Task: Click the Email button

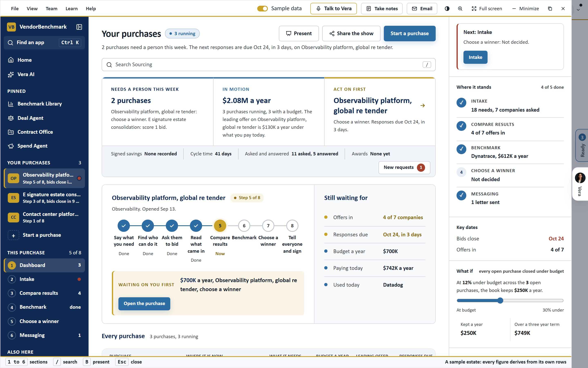Action: click(422, 9)
